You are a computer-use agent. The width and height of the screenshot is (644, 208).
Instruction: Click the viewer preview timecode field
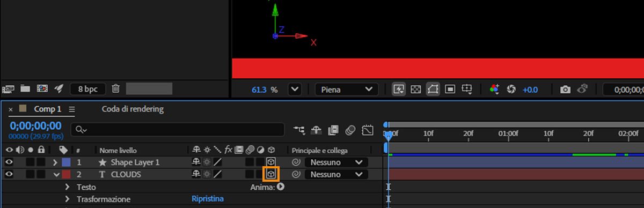(x=623, y=90)
